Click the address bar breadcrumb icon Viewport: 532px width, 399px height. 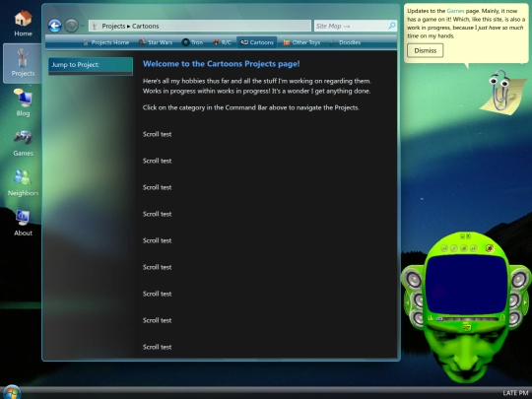pyautogui.click(x=95, y=27)
